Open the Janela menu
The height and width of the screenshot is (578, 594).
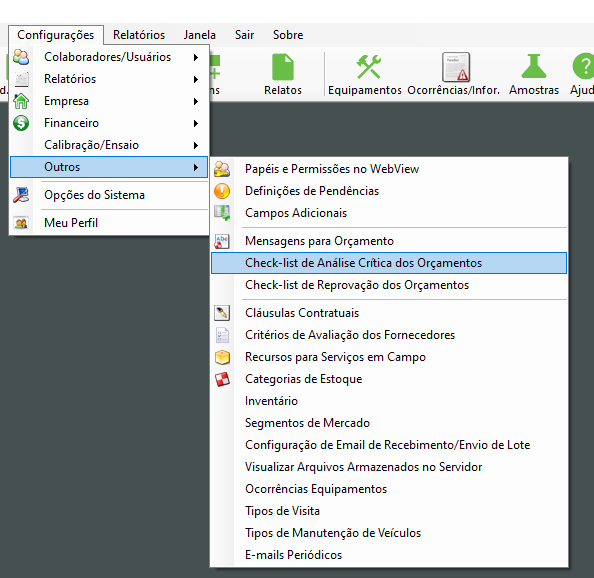click(200, 35)
